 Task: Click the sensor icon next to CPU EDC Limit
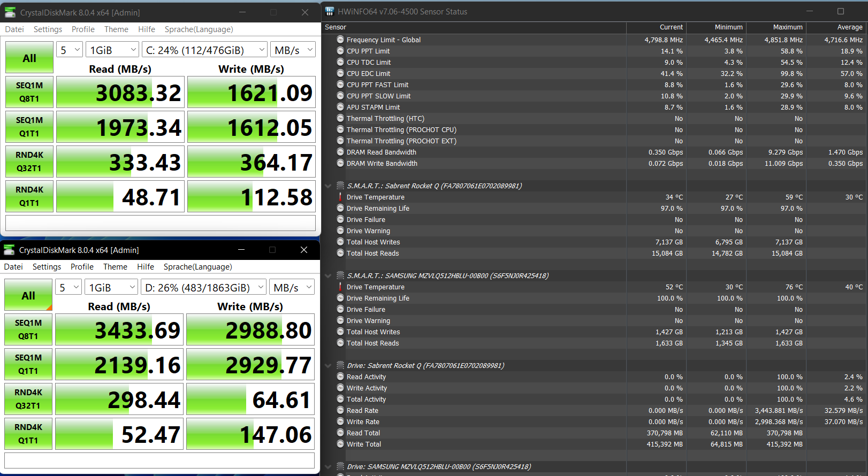click(340, 73)
